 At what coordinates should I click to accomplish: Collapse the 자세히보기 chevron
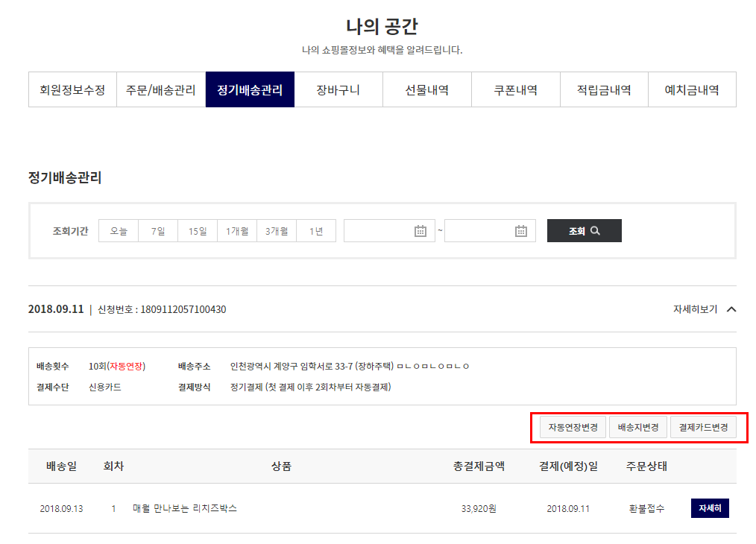(x=731, y=309)
